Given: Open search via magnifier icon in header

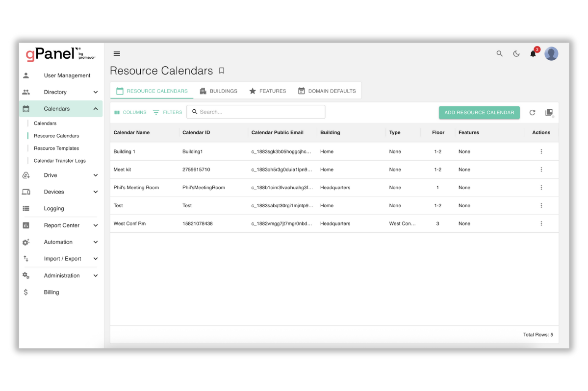Looking at the screenshot, I should coord(499,53).
